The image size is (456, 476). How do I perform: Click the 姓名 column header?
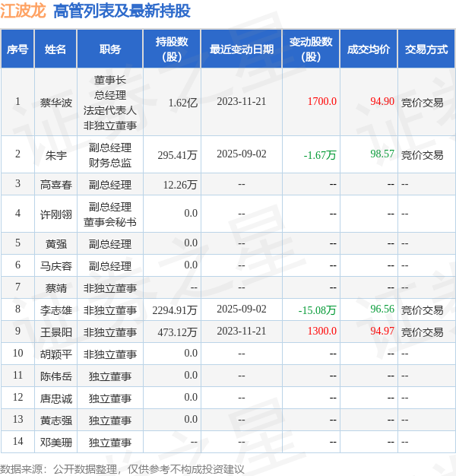pos(55,49)
